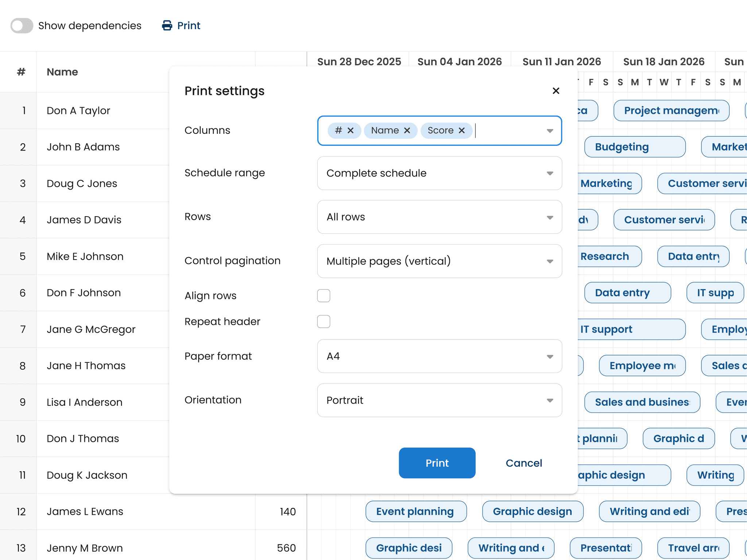Click the Event planning task bar
747x560 pixels.
[x=416, y=512]
